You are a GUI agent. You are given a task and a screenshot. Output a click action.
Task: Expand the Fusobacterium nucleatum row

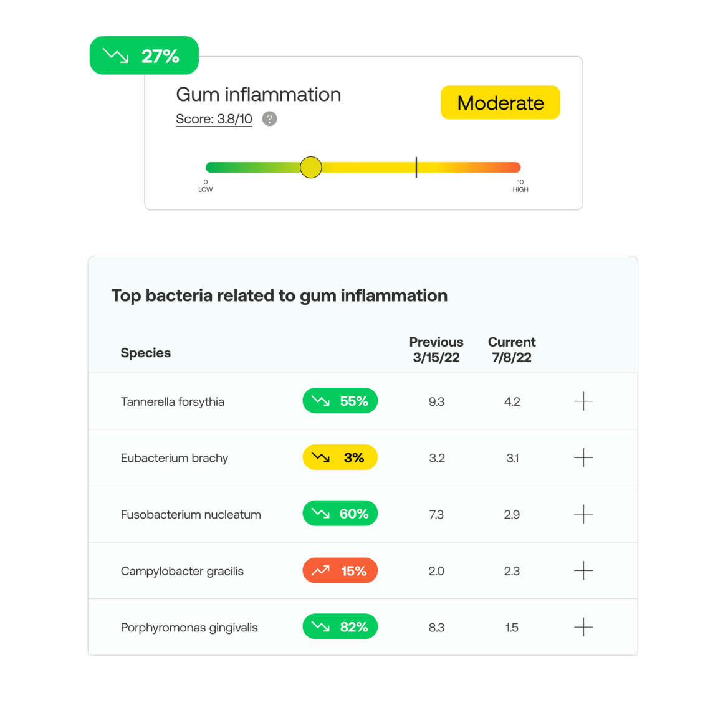tap(583, 514)
